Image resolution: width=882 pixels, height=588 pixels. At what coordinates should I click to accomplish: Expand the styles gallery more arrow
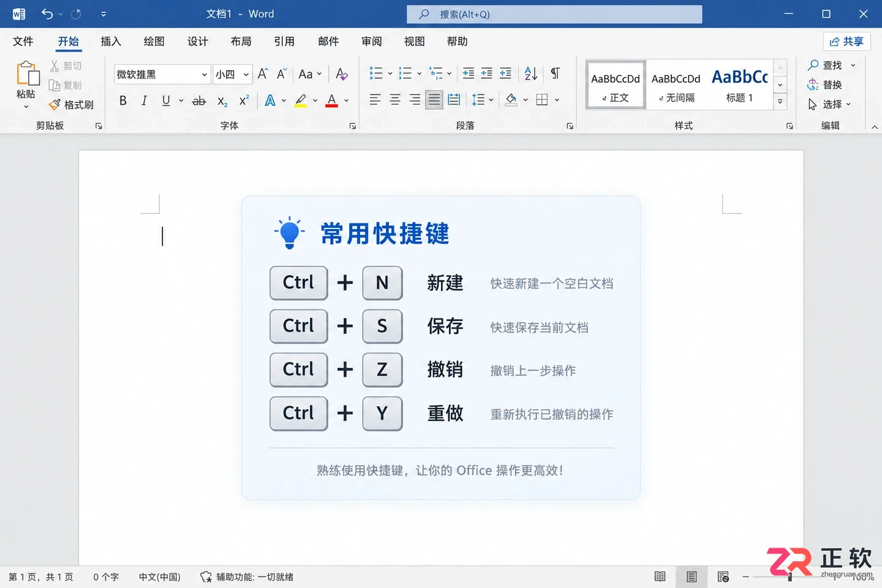pyautogui.click(x=780, y=102)
